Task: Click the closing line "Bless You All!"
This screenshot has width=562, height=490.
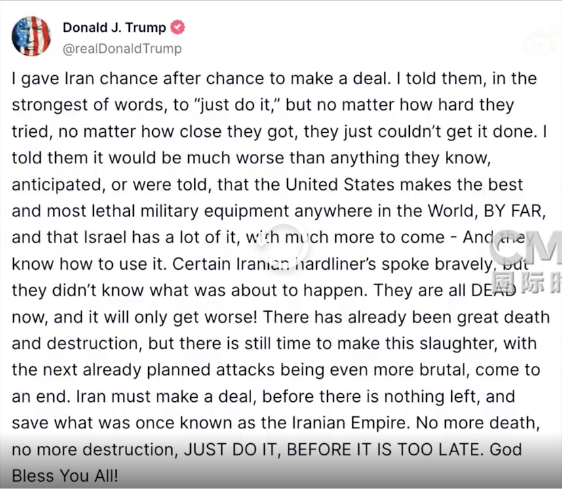Action: [x=65, y=476]
